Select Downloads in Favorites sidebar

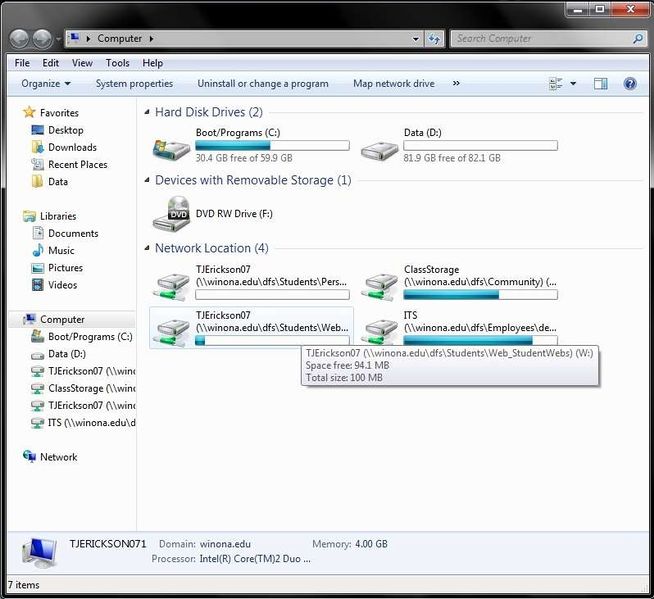tap(72, 147)
